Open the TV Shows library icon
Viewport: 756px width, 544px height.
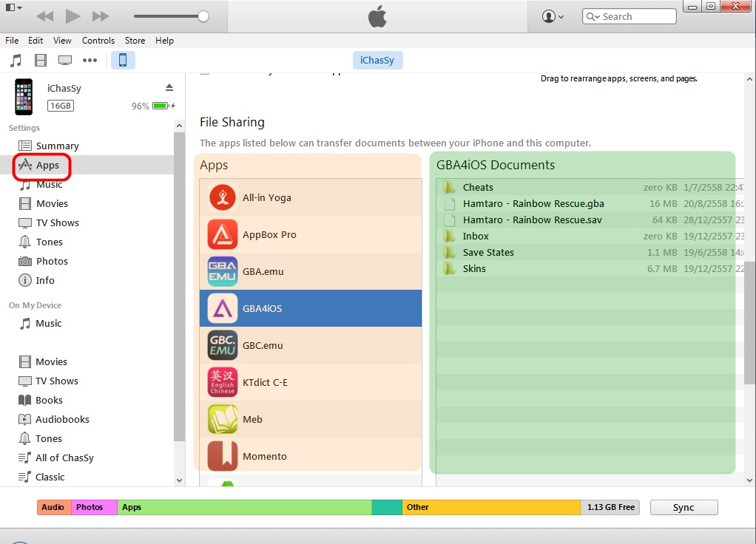(x=65, y=60)
